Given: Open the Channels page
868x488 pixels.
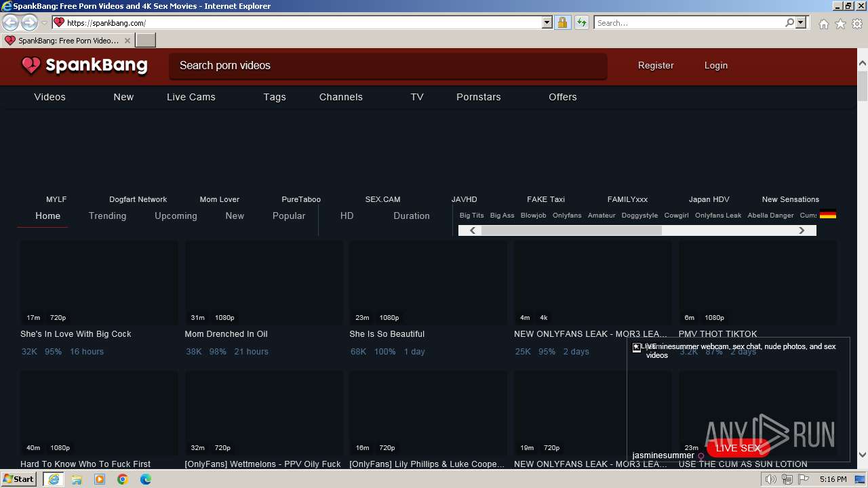Looking at the screenshot, I should (x=341, y=97).
